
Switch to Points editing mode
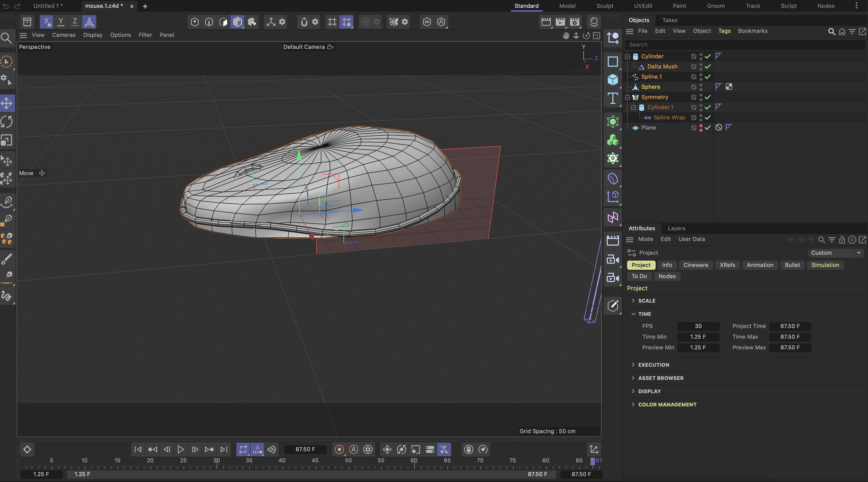(195, 22)
